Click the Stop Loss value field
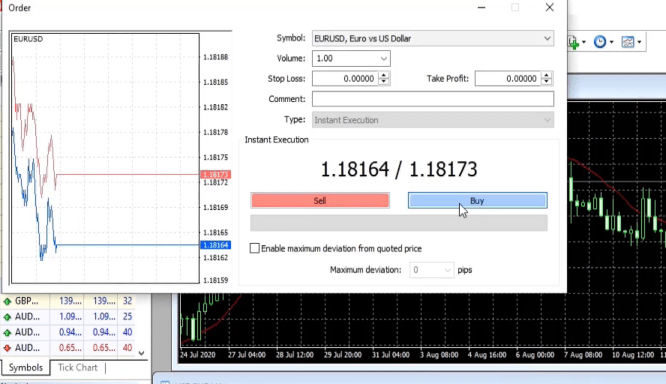This screenshot has width=666, height=384. pos(345,79)
